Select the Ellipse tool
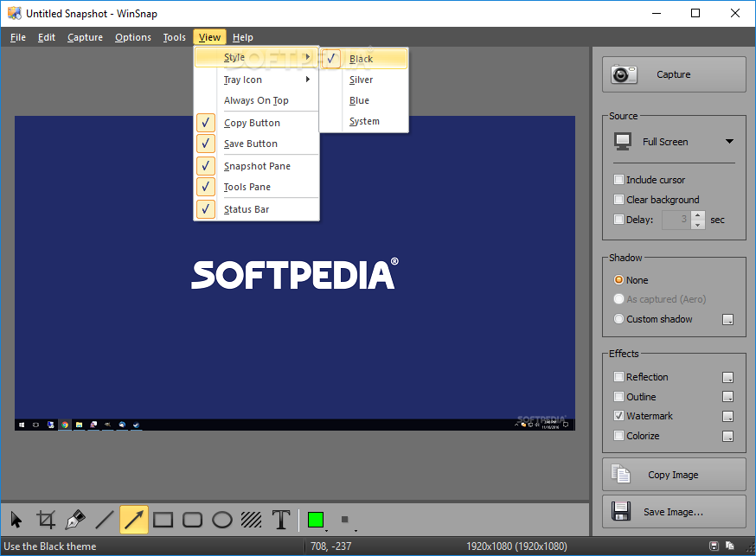The width and height of the screenshot is (756, 556). tap(222, 520)
